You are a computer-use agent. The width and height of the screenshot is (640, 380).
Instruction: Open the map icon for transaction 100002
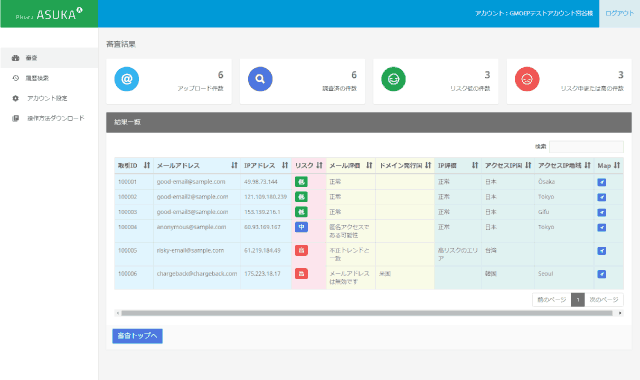click(602, 197)
